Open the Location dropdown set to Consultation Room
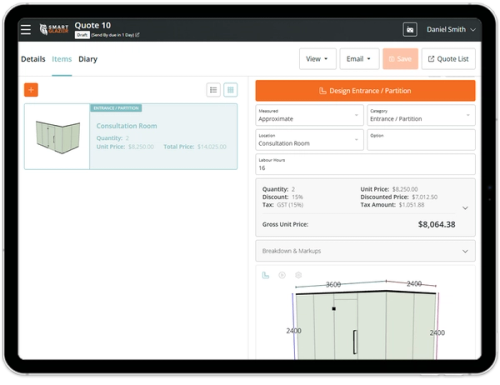The image size is (500, 385). point(309,140)
